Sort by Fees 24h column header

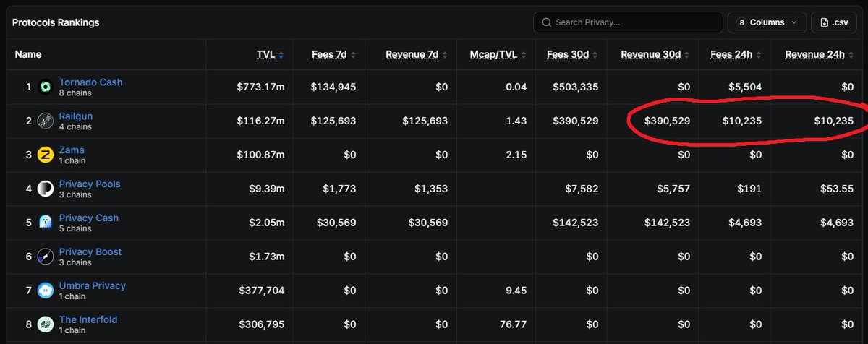(736, 54)
